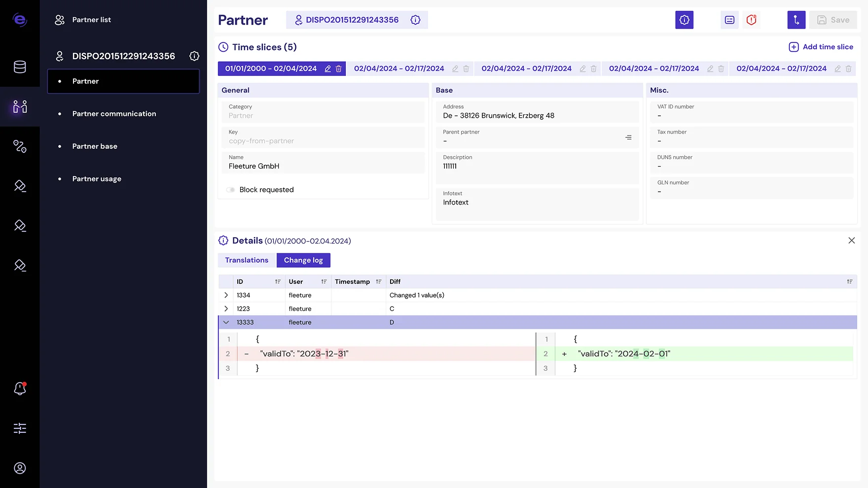868x488 pixels.
Task: Delete the 01/01/2000 - 02/04/2024 time slice
Action: click(339, 69)
